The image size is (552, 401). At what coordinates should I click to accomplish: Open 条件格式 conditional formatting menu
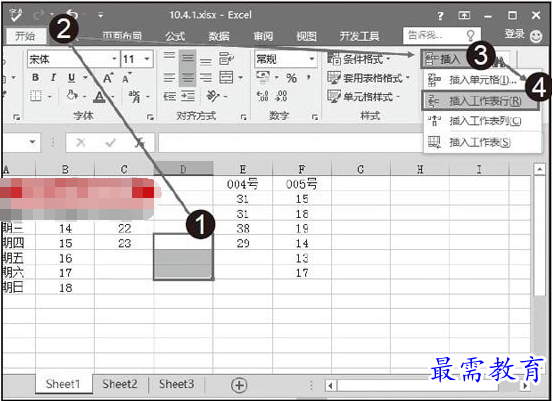(x=359, y=59)
